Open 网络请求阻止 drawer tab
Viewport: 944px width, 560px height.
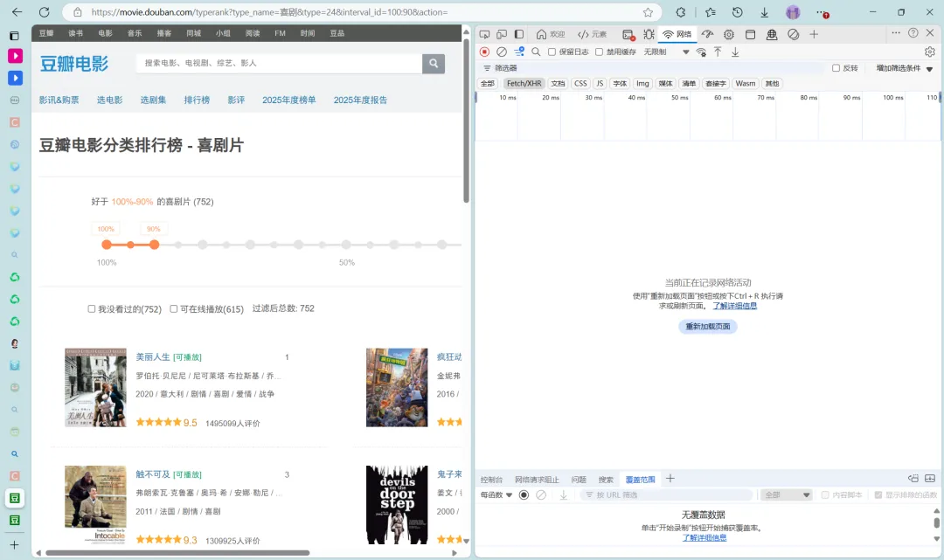tap(537, 480)
